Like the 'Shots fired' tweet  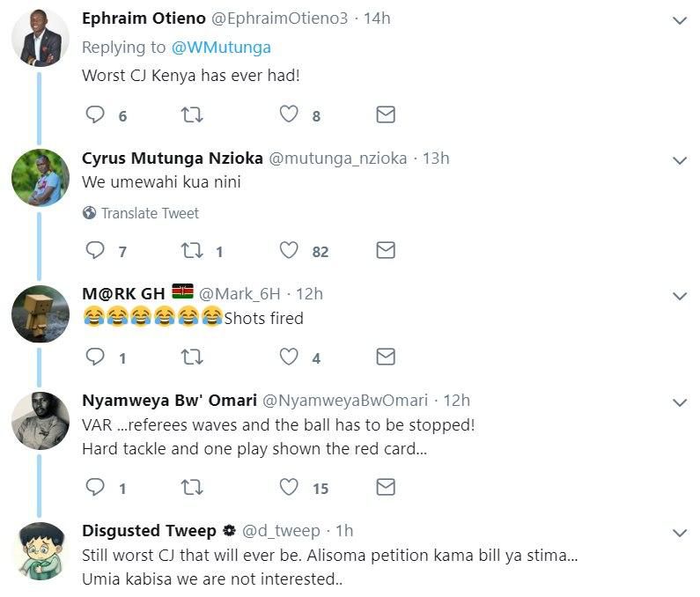pos(289,357)
